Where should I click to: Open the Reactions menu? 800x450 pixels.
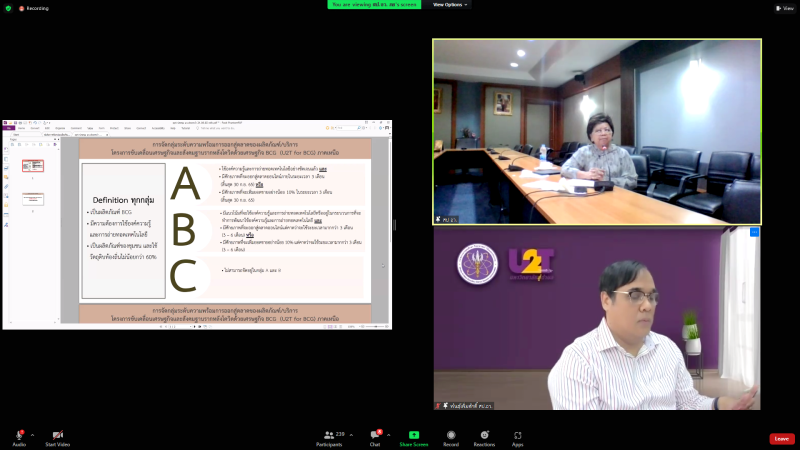tap(484, 435)
